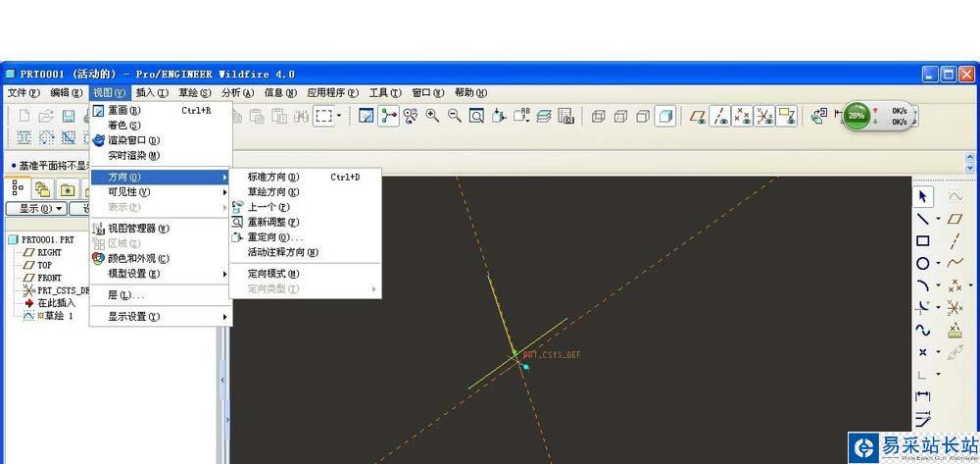The width and height of the screenshot is (980, 464).
Task: Click the coordinate system tool on right toolbar
Action: [x=955, y=307]
